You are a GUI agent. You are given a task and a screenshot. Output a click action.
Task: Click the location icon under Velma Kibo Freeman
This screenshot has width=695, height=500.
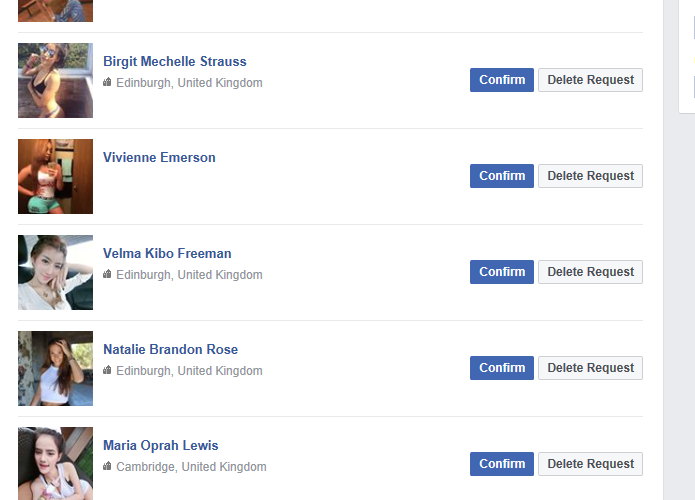tap(107, 275)
